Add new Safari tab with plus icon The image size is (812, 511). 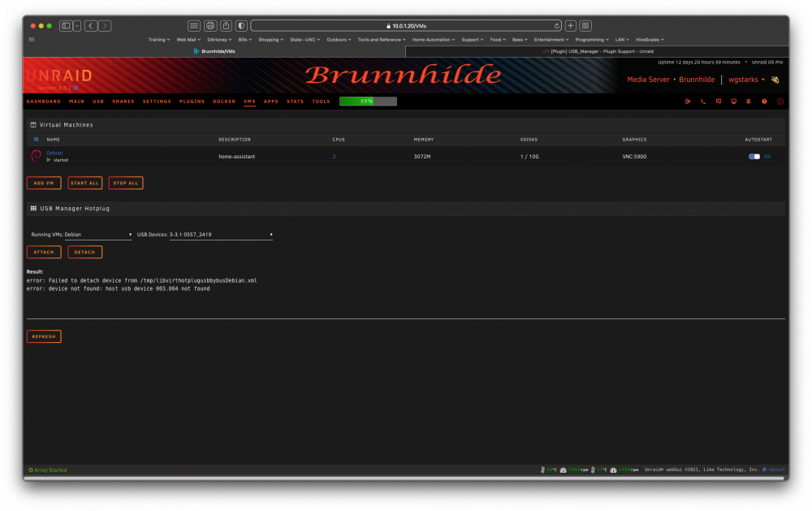pyautogui.click(x=571, y=25)
